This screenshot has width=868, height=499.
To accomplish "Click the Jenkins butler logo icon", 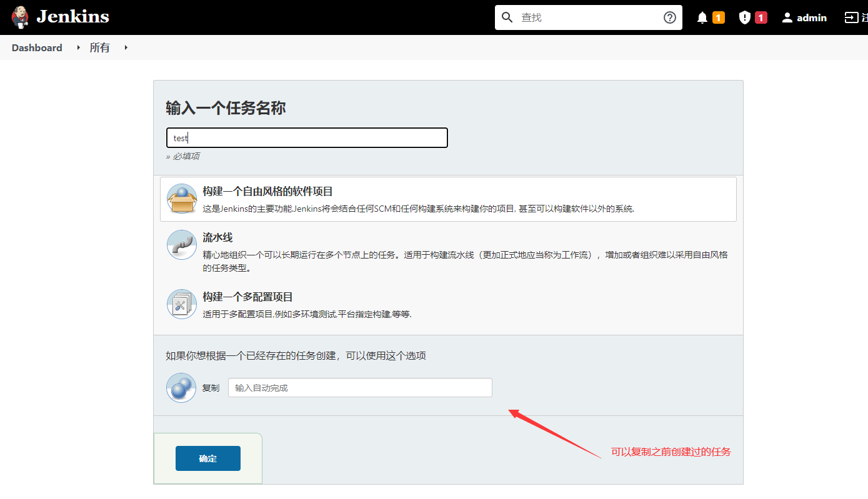I will tap(20, 17).
